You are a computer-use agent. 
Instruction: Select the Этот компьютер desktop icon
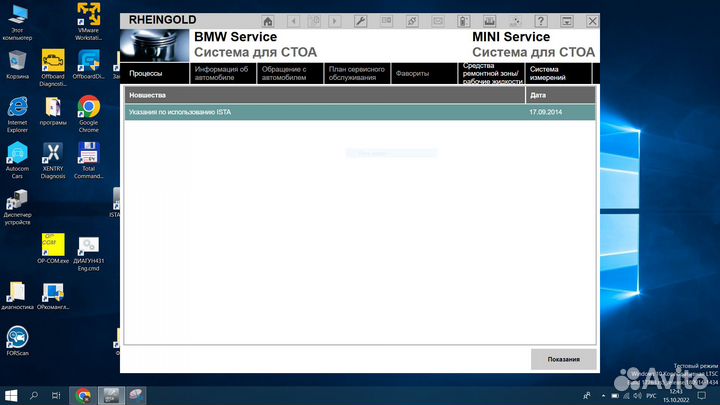point(17,22)
